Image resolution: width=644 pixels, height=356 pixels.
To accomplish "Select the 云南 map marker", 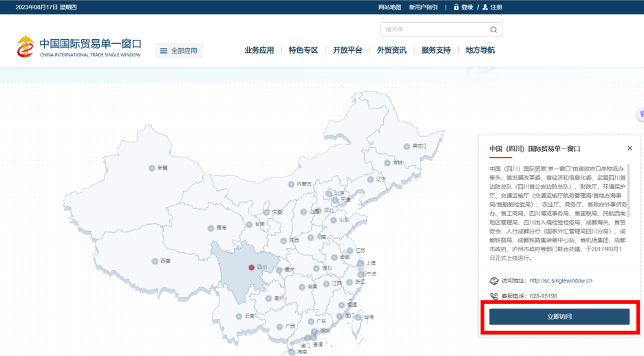I will [239, 316].
